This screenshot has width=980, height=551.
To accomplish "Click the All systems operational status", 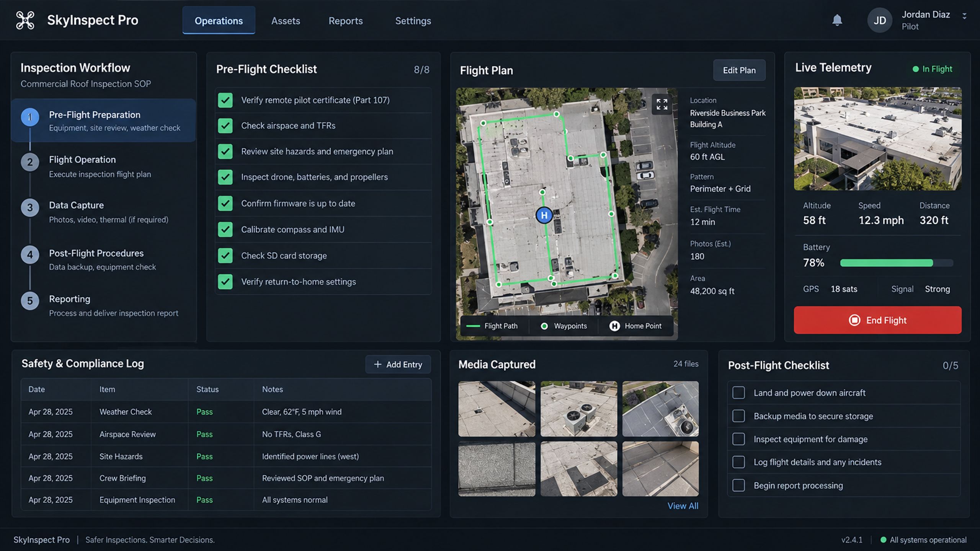I will [x=923, y=540].
